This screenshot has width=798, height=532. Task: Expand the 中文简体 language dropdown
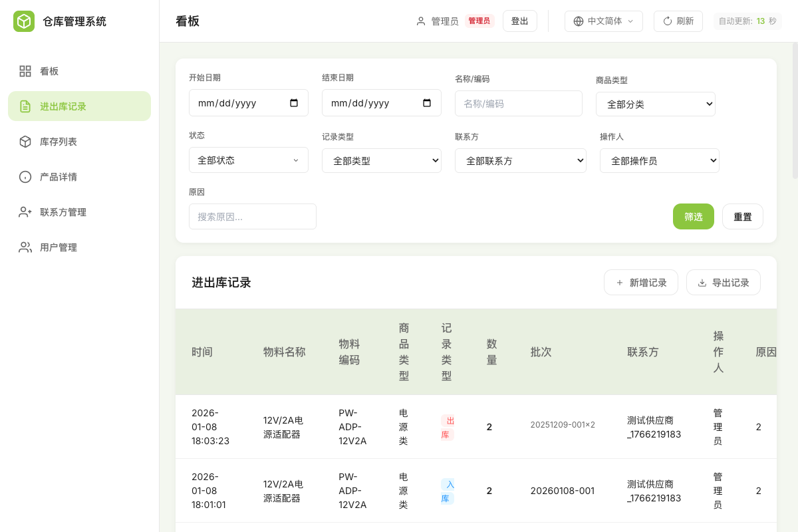point(604,21)
